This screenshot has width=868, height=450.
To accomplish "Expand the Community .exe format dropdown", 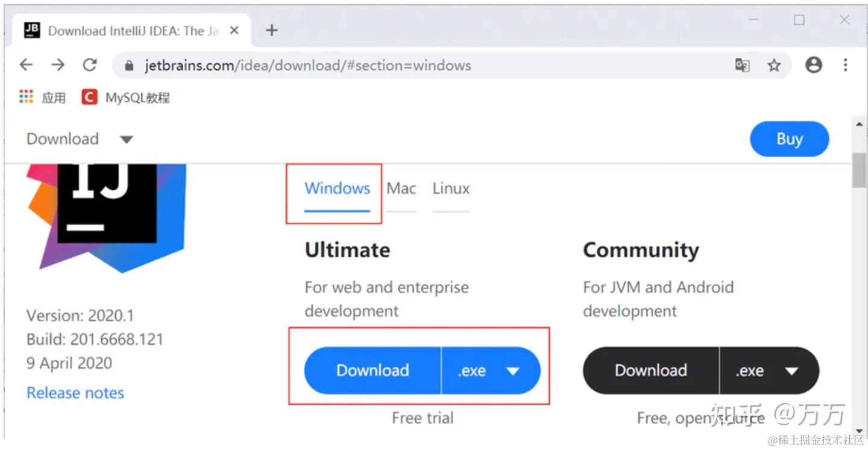I will coord(769,370).
